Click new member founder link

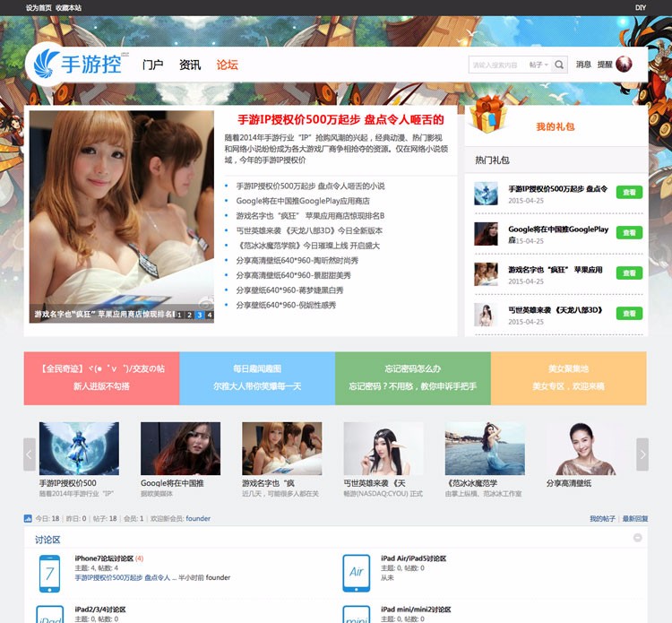click(x=198, y=518)
